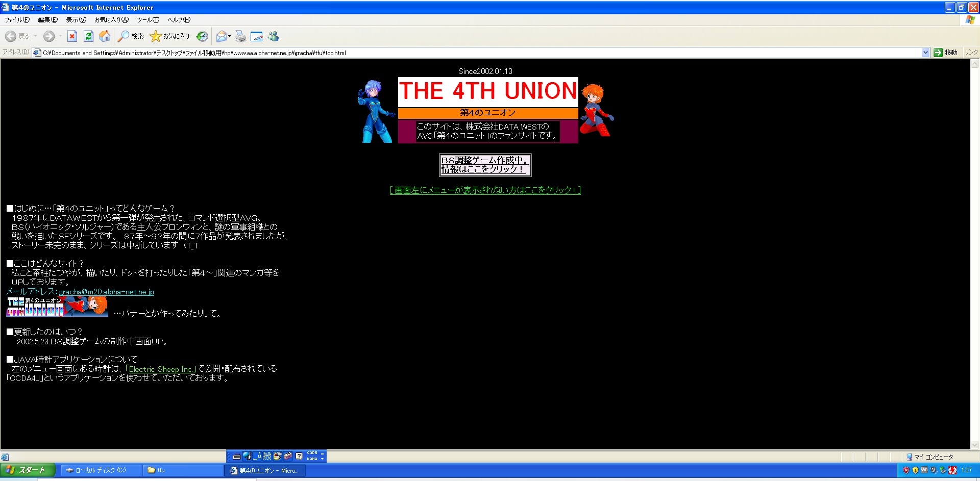
Task: Click the 4th Union site banner thumbnail
Action: 57,306
